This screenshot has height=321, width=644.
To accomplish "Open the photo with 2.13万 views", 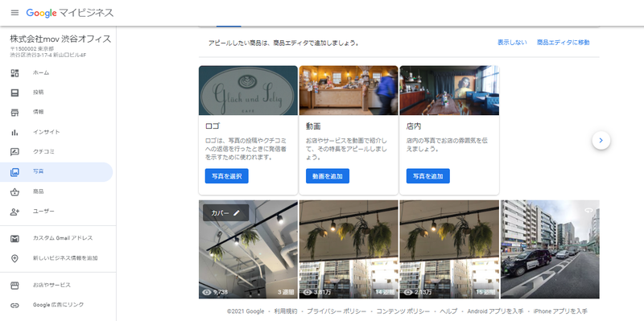I will (x=449, y=249).
